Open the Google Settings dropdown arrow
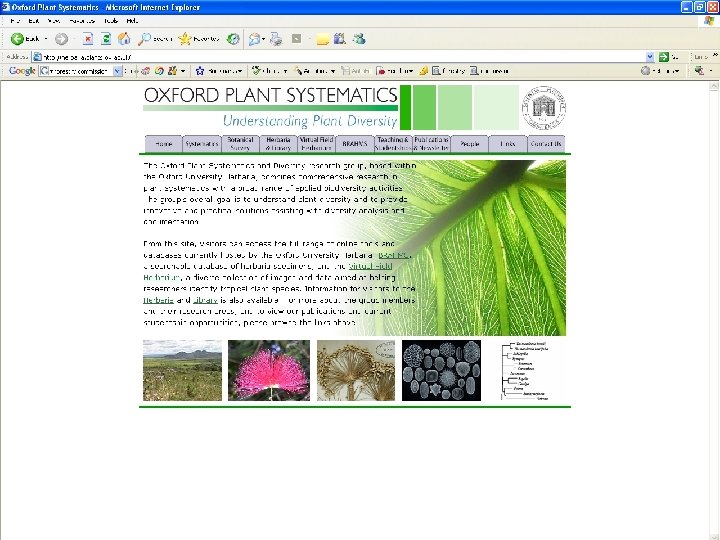Viewport: 720px width, 540px height. coord(677,71)
